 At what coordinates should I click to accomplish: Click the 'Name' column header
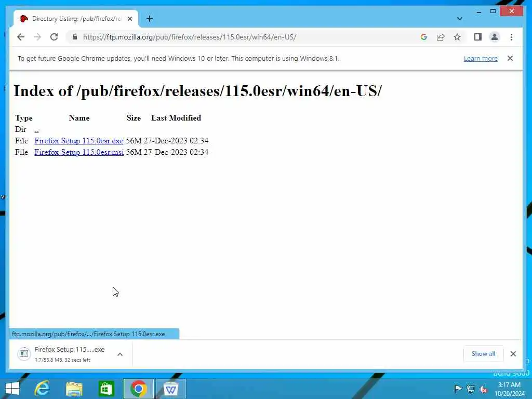pyautogui.click(x=79, y=118)
